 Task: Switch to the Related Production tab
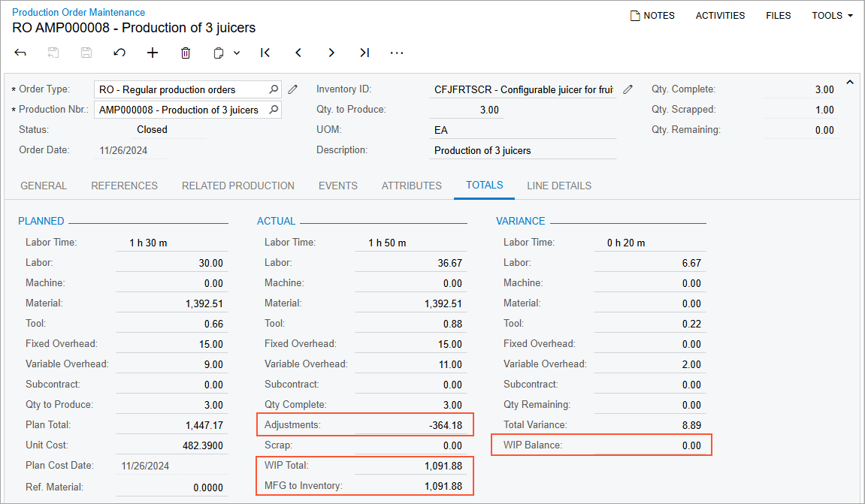click(x=238, y=186)
